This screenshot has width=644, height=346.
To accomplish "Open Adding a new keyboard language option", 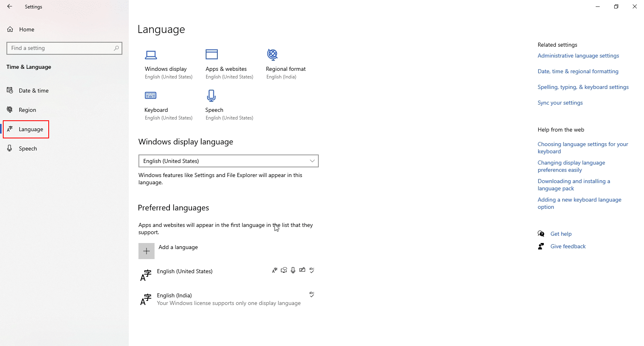I will [x=580, y=204].
